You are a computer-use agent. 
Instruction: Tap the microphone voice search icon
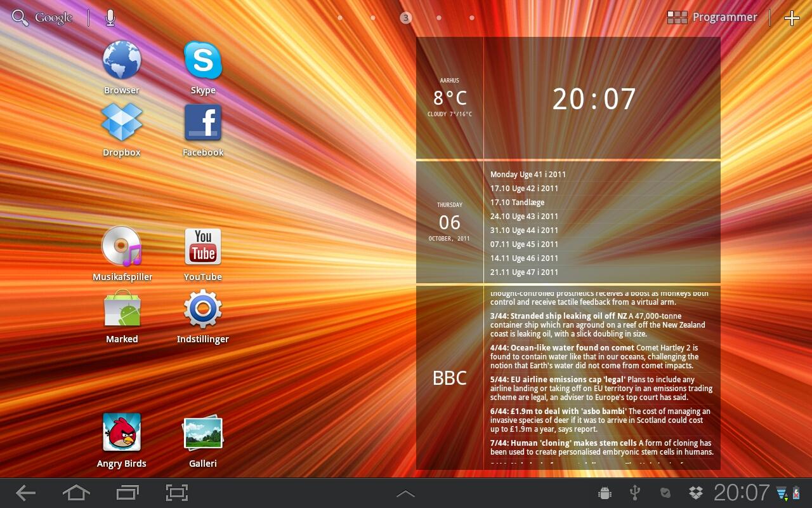pos(110,18)
